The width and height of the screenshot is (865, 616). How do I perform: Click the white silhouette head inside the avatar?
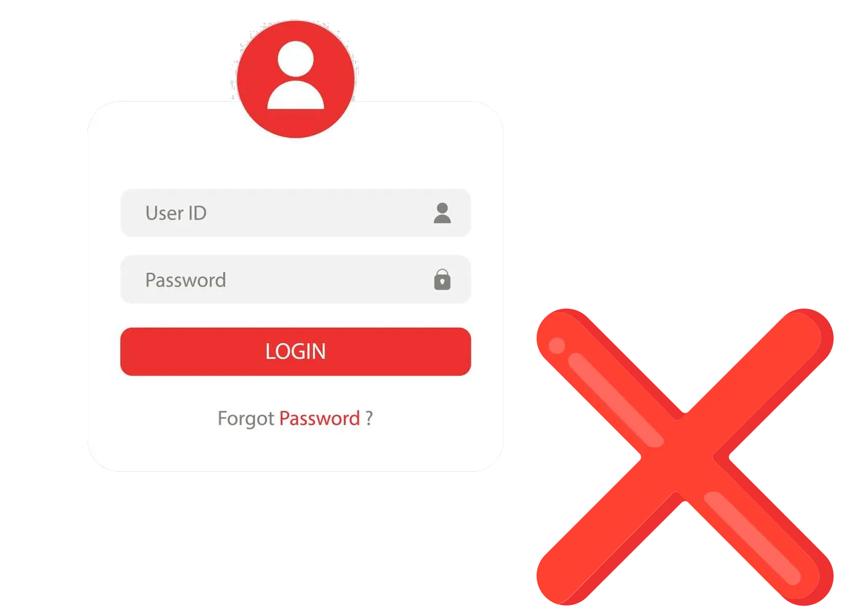296,59
